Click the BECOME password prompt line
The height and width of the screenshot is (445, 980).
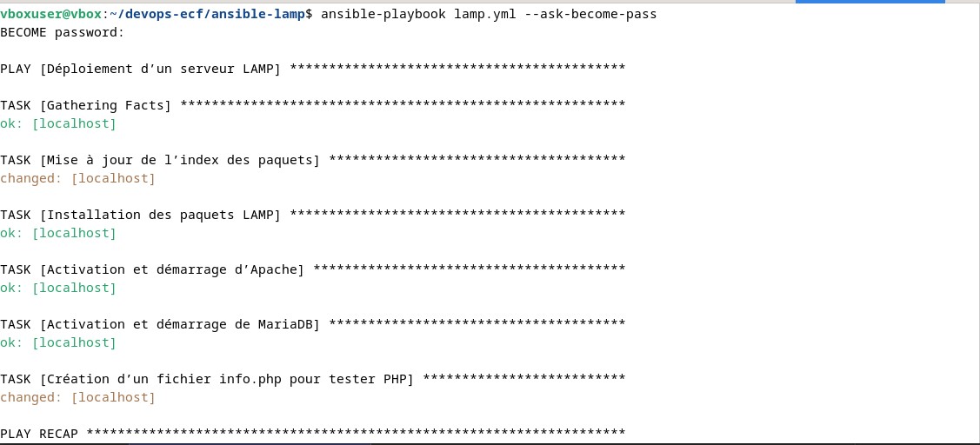click(x=63, y=33)
